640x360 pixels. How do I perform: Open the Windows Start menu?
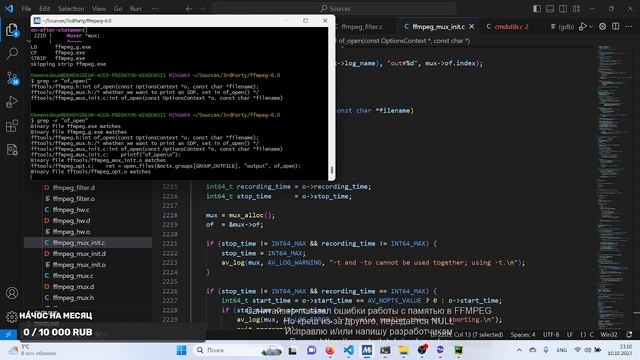pos(181,350)
